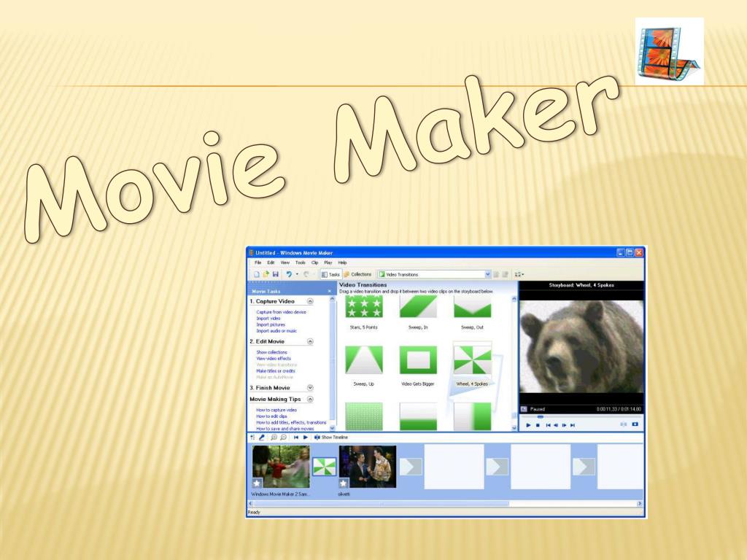Click the Show collections link
Screen dimensions: 747x560
[x=271, y=352]
